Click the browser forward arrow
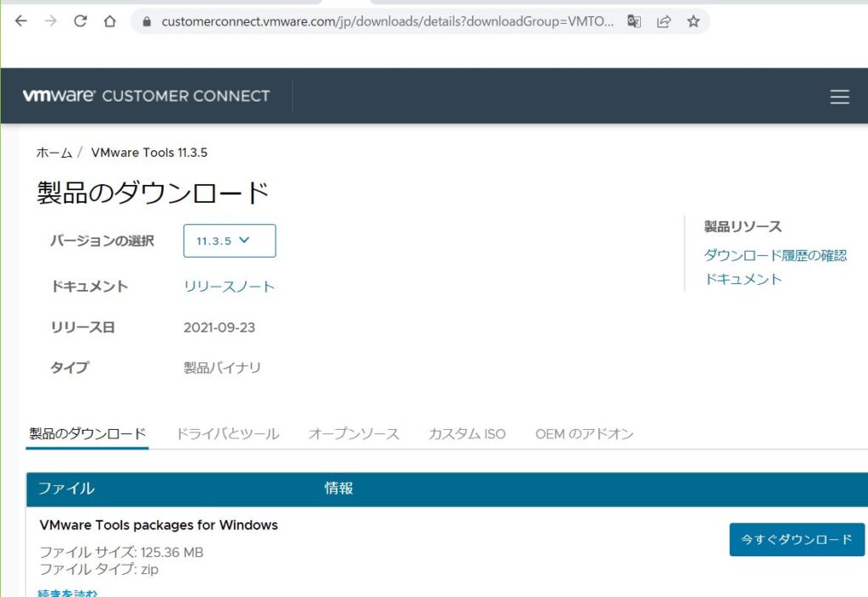The image size is (868, 597). pos(50,21)
